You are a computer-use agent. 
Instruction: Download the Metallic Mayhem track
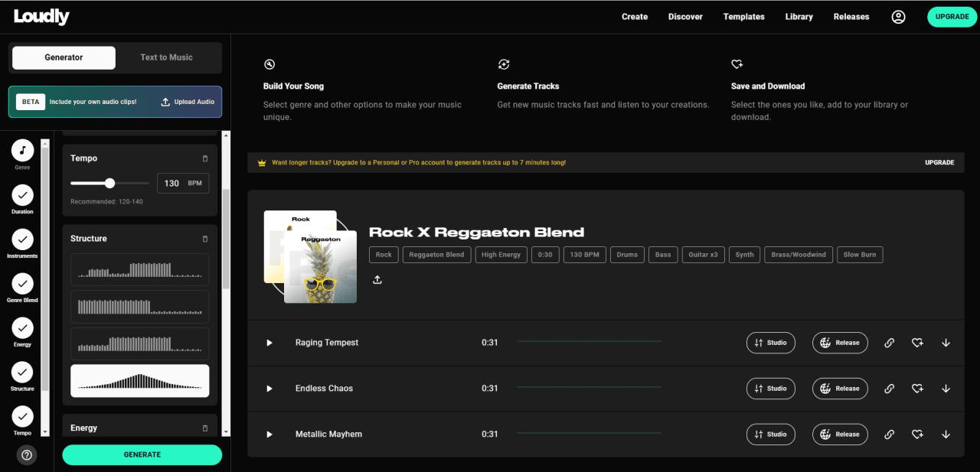946,435
